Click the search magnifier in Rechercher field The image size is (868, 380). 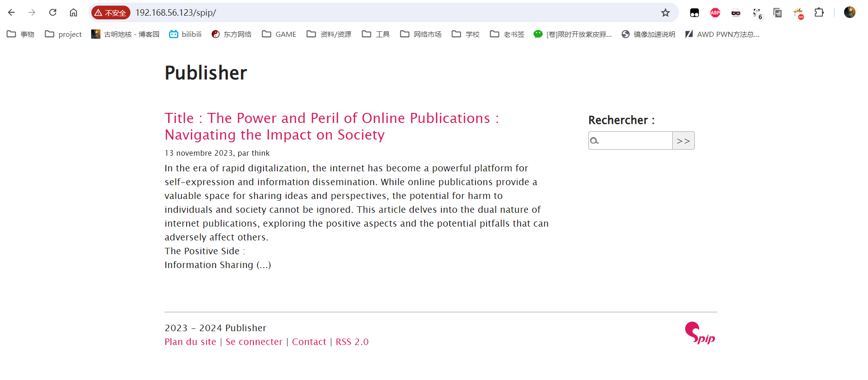pos(594,140)
